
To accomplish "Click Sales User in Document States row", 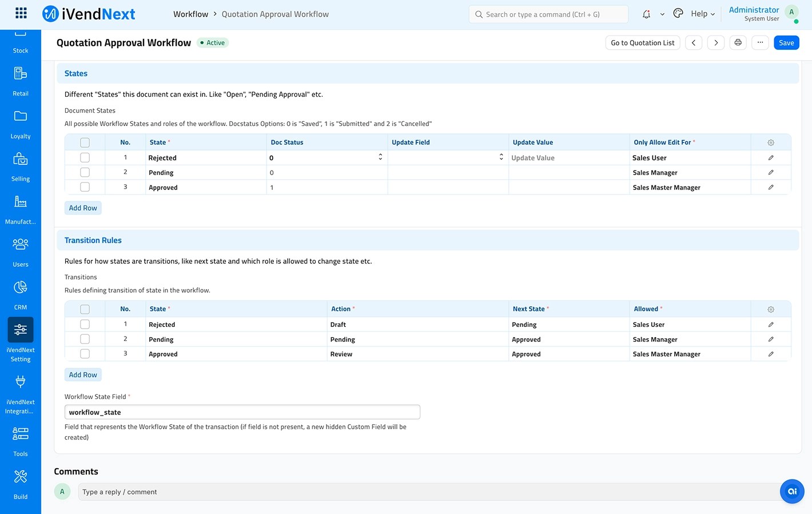I will click(x=649, y=158).
